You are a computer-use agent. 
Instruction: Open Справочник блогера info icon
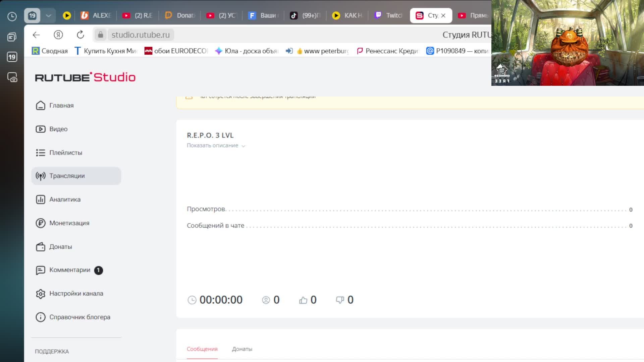pyautogui.click(x=41, y=317)
